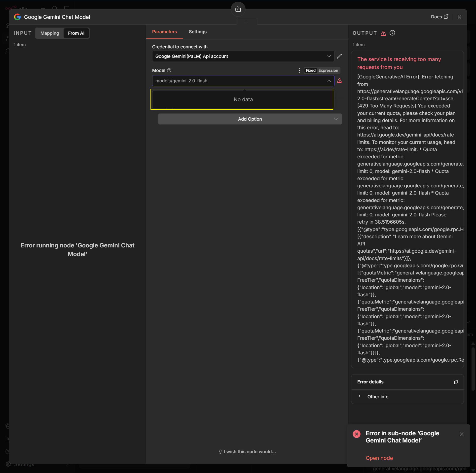Open the Docs link

[439, 17]
